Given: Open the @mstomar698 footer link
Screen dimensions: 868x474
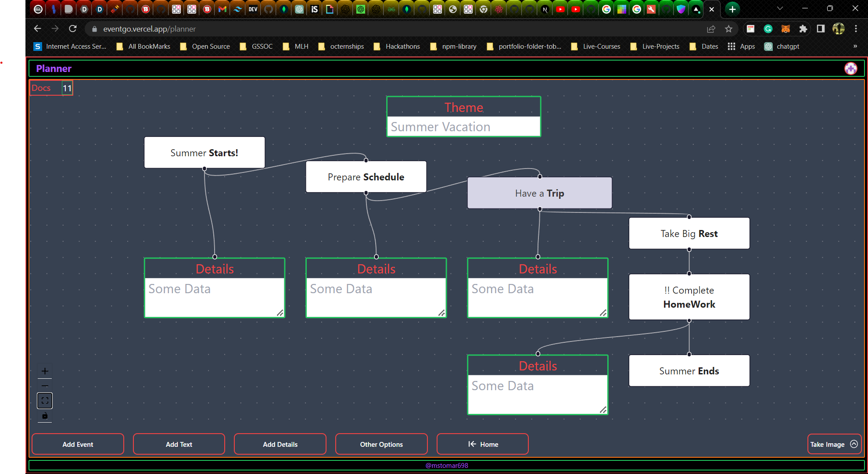Looking at the screenshot, I should click(447, 465).
